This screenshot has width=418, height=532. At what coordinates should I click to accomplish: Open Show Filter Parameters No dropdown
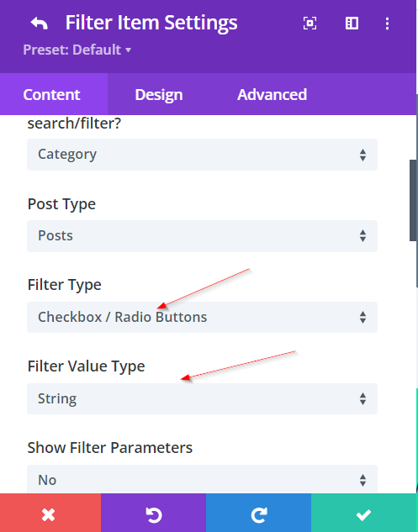pyautogui.click(x=202, y=479)
